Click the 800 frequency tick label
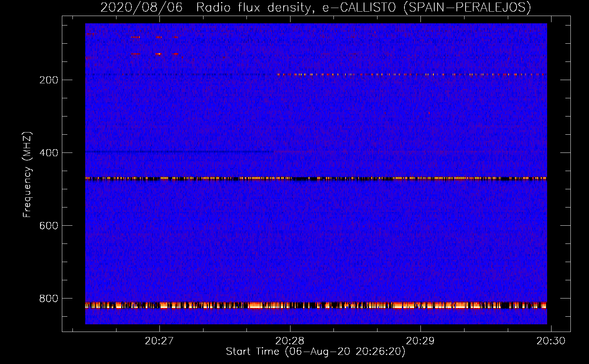The image size is (589, 364). click(49, 298)
